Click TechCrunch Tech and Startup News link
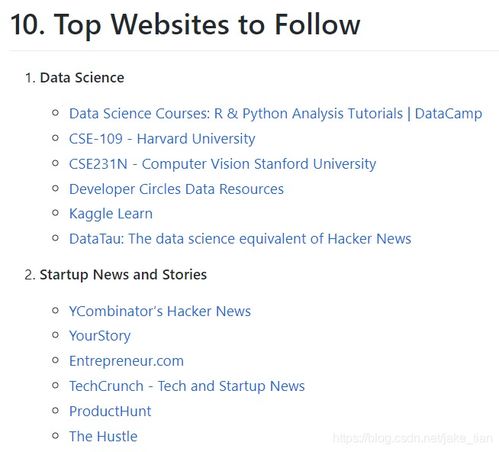The width and height of the screenshot is (499, 452). click(187, 386)
